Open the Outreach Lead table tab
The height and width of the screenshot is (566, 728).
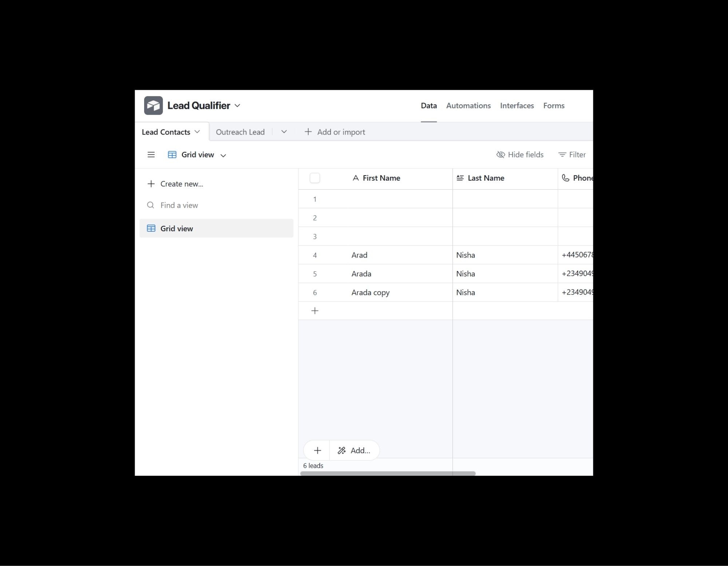[x=240, y=132]
